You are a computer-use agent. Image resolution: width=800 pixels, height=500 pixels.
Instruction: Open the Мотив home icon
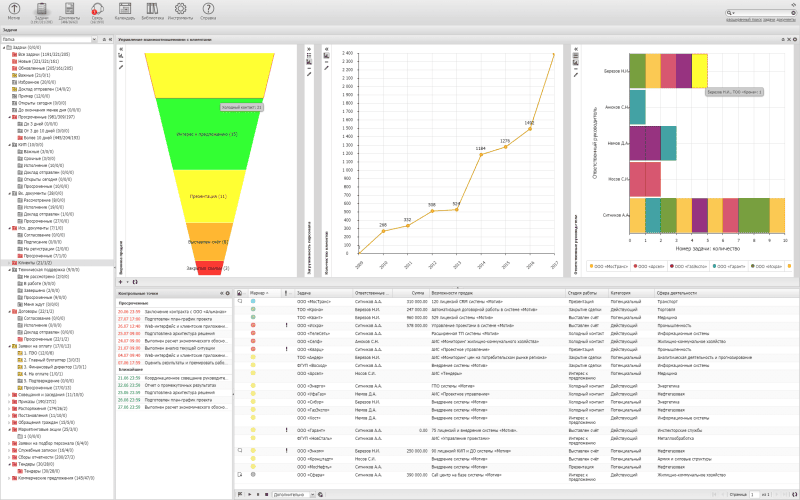pos(15,12)
